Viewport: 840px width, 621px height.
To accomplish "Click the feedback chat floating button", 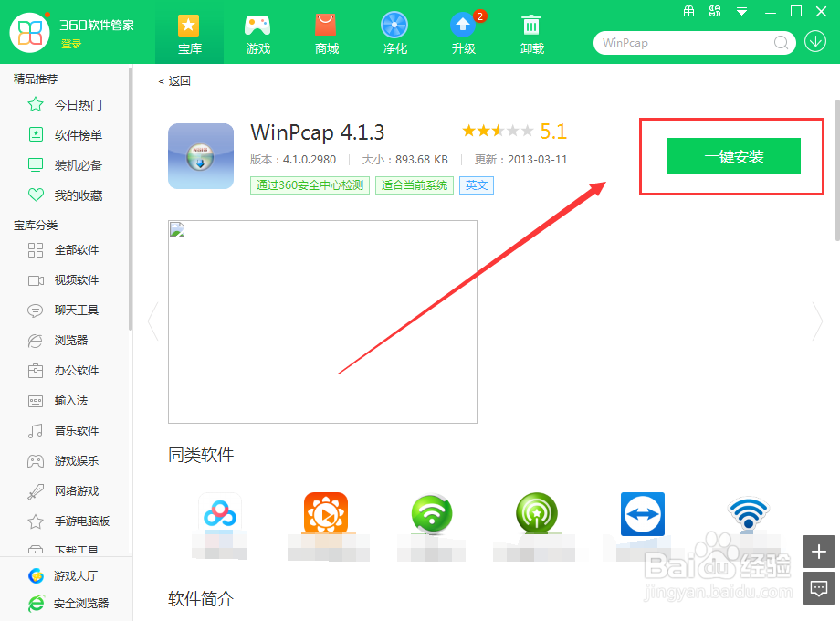I will (x=819, y=588).
